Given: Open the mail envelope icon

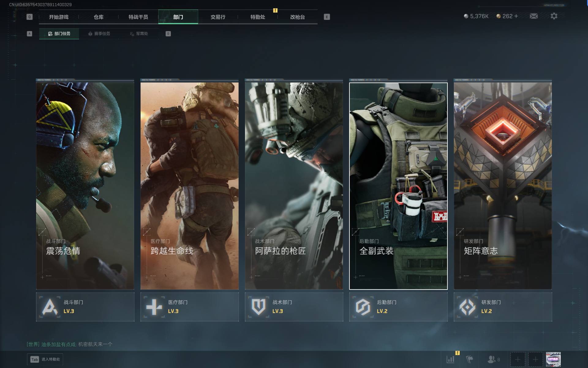Looking at the screenshot, I should click(533, 16).
